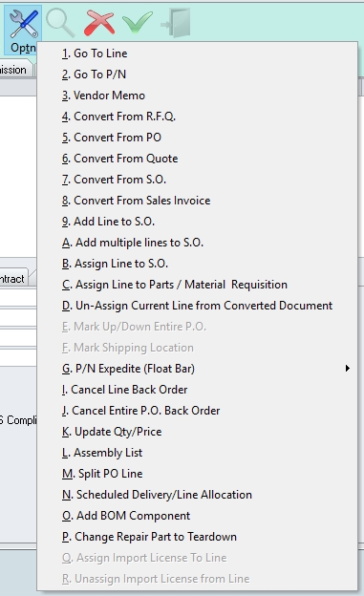Choose Assign Line to S.O.
Image resolution: width=364 pixels, height=596 pixels.
pos(197,264)
